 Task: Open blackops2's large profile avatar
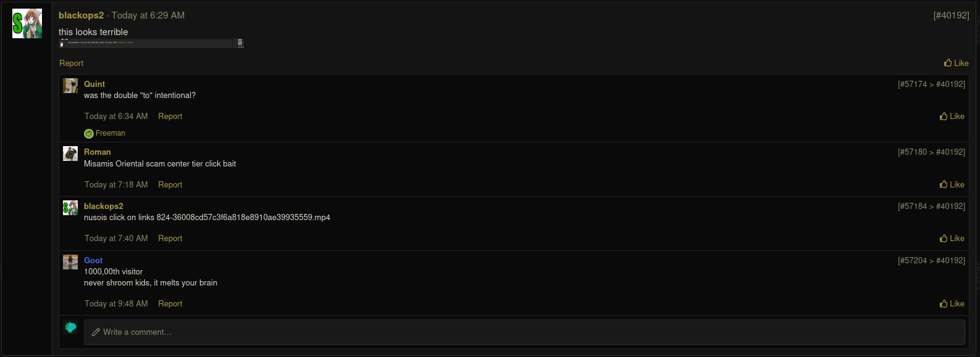pyautogui.click(x=27, y=23)
